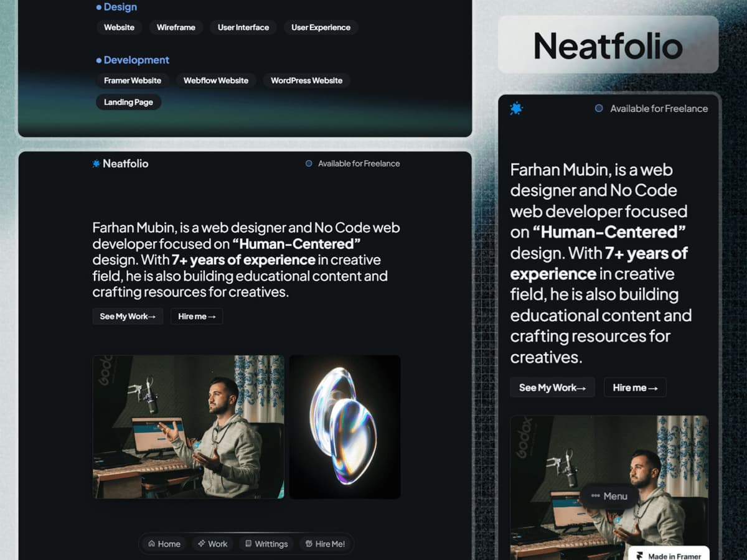747x560 pixels.
Task: Open the Writtings section from bottom navigation
Action: point(266,544)
